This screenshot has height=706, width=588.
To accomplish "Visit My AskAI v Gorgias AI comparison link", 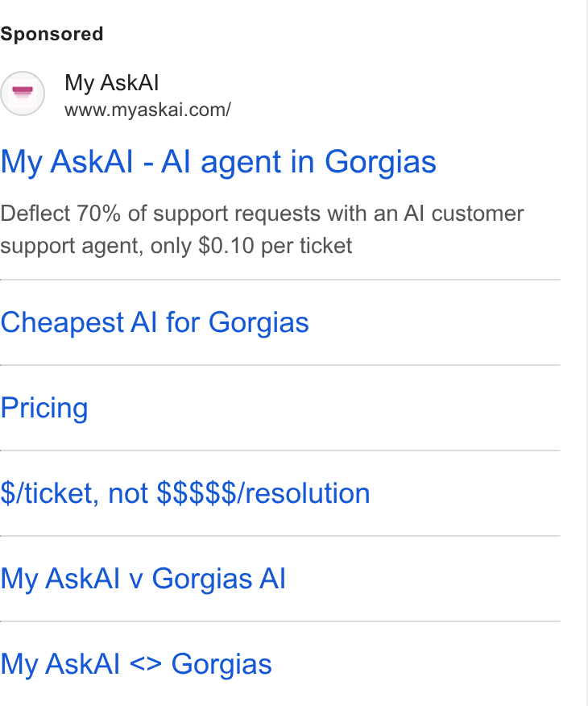I will pyautogui.click(x=143, y=579).
